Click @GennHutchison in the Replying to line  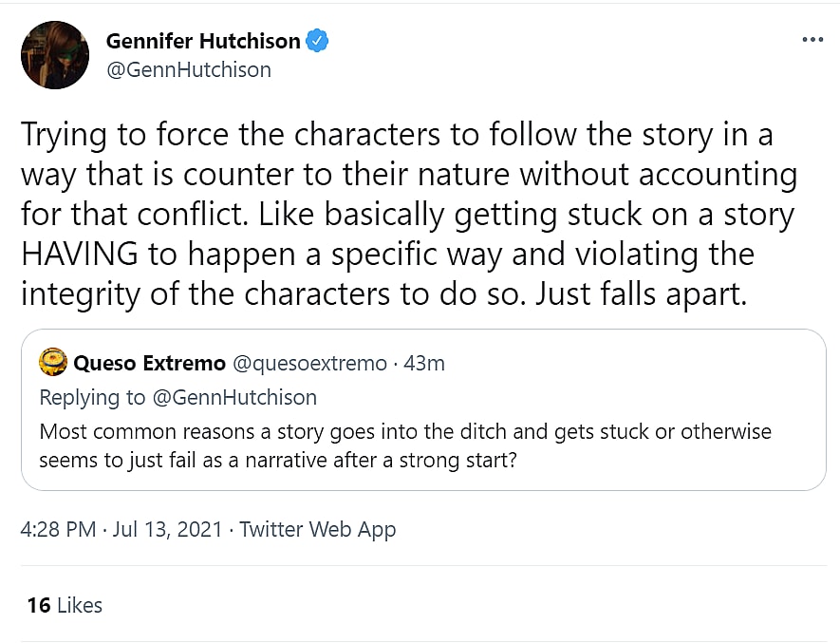[x=234, y=397]
